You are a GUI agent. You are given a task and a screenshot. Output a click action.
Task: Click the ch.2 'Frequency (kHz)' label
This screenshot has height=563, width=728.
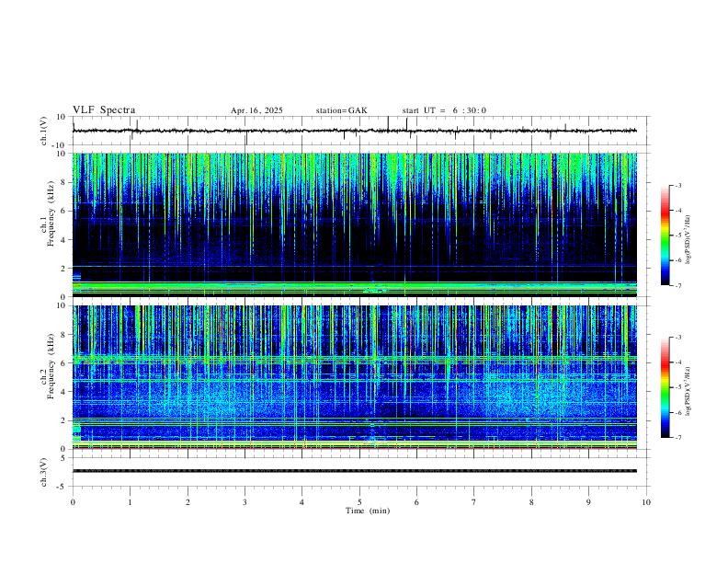tap(51, 366)
